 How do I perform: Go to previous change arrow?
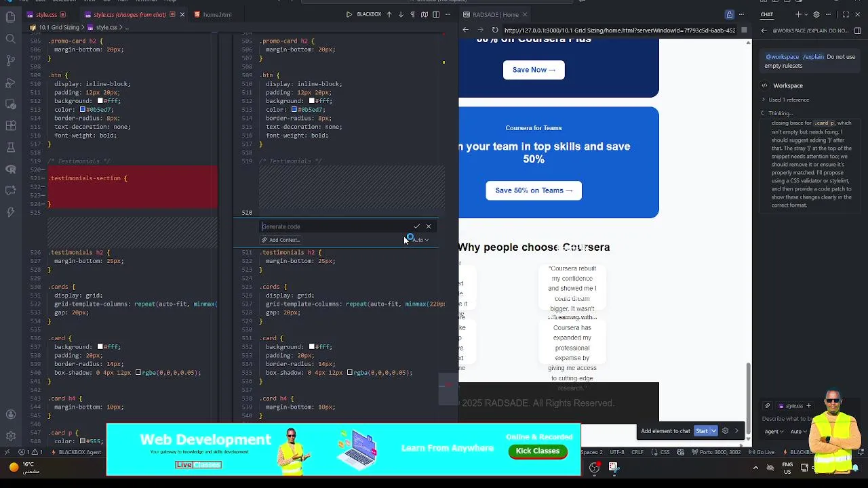[389, 14]
